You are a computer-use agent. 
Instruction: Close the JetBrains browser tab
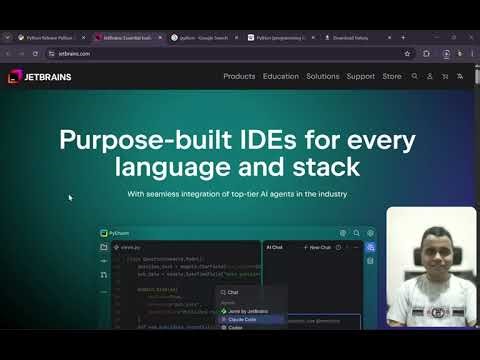[x=160, y=38]
